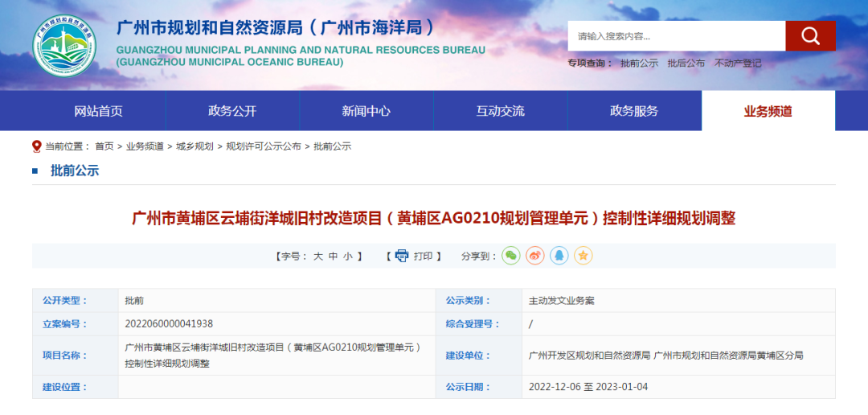Viewport: 868px width, 415px height.
Task: Click the printer icon
Action: tap(401, 256)
